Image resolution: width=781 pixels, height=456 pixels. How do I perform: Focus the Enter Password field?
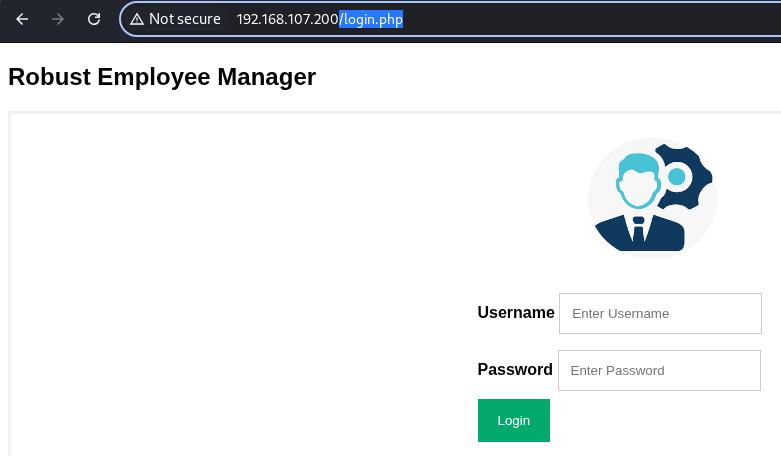659,370
